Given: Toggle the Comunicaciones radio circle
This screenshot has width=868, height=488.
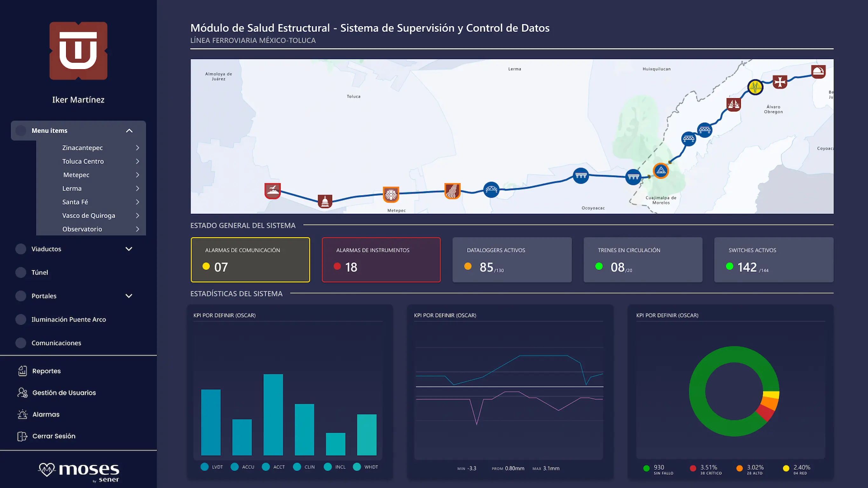Looking at the screenshot, I should tap(21, 343).
